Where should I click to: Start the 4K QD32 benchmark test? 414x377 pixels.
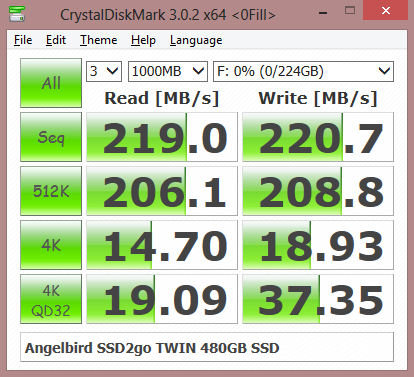pyautogui.click(x=51, y=299)
